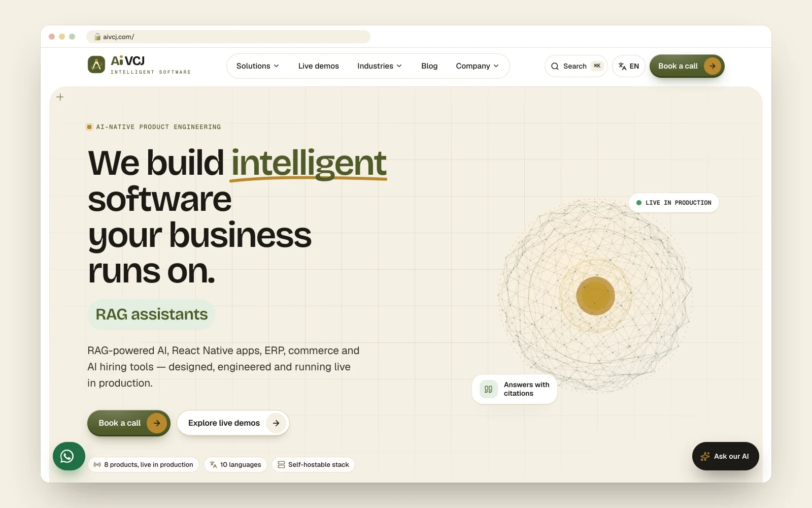Click the Search field in header

[x=576, y=66]
